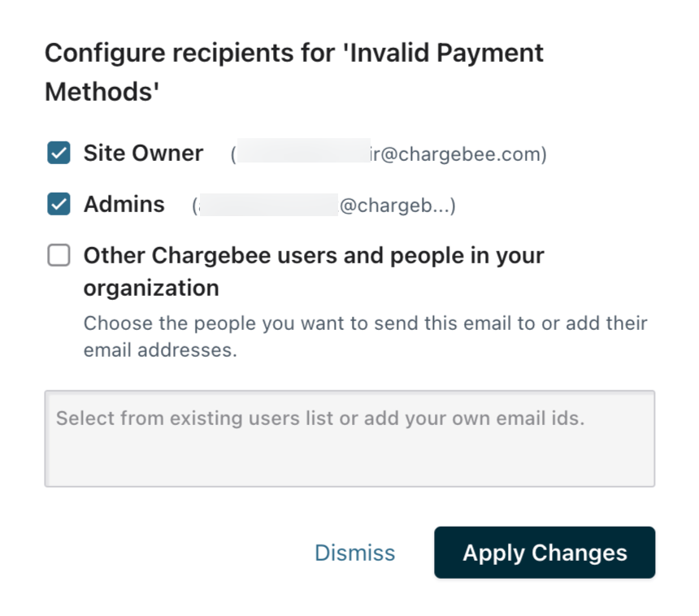699x616 pixels.
Task: Click the Apply Changes button
Action: tap(545, 553)
